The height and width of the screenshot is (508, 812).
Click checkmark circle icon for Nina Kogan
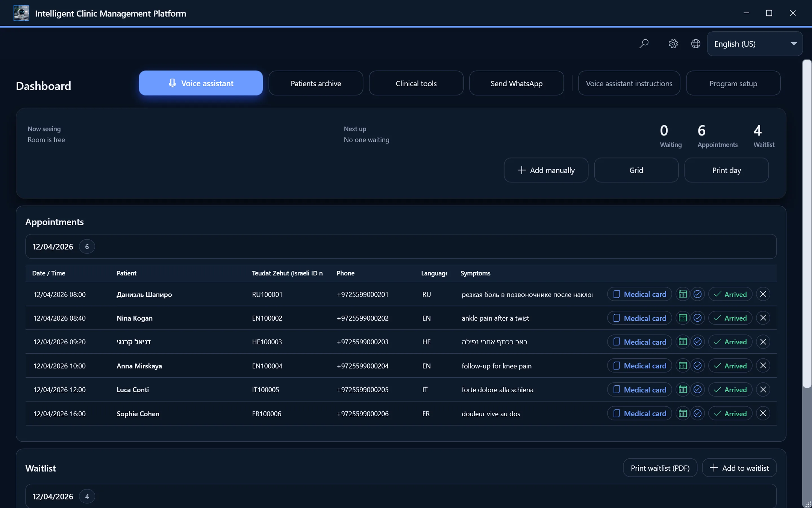click(697, 318)
